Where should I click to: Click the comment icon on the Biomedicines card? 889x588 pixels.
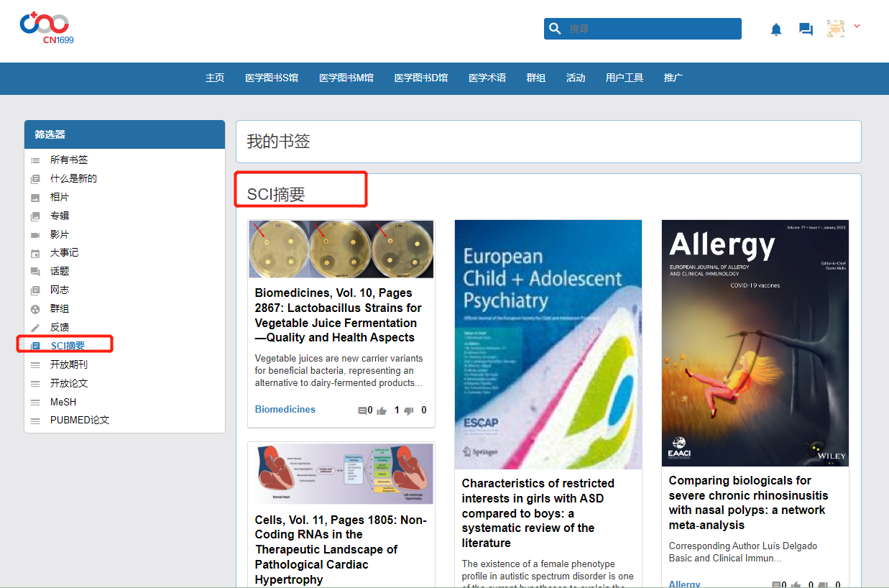point(362,410)
